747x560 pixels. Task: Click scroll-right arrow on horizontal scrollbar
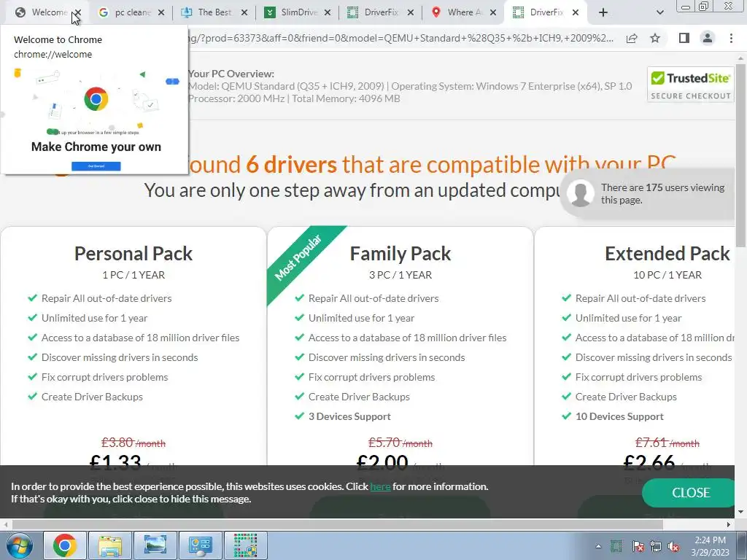[x=729, y=524]
